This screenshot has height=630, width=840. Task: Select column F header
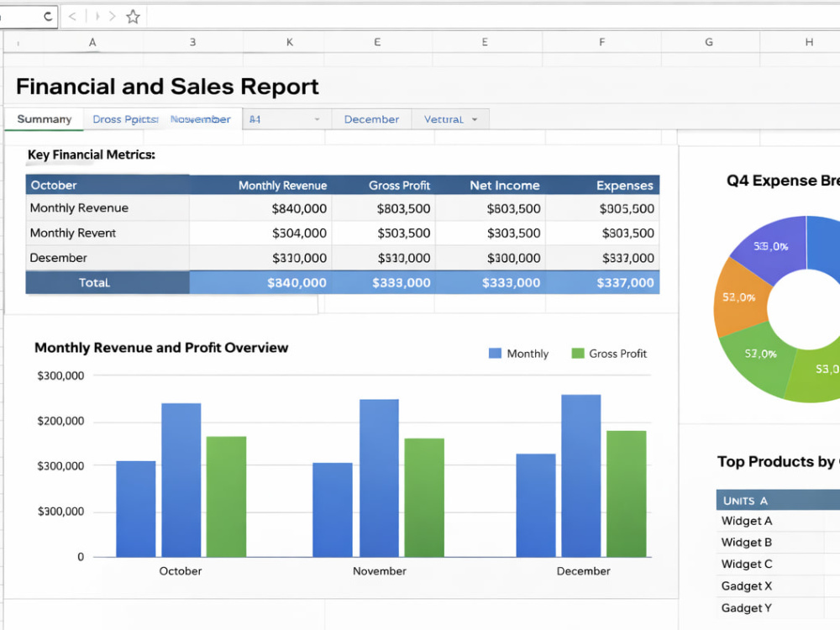tap(601, 42)
